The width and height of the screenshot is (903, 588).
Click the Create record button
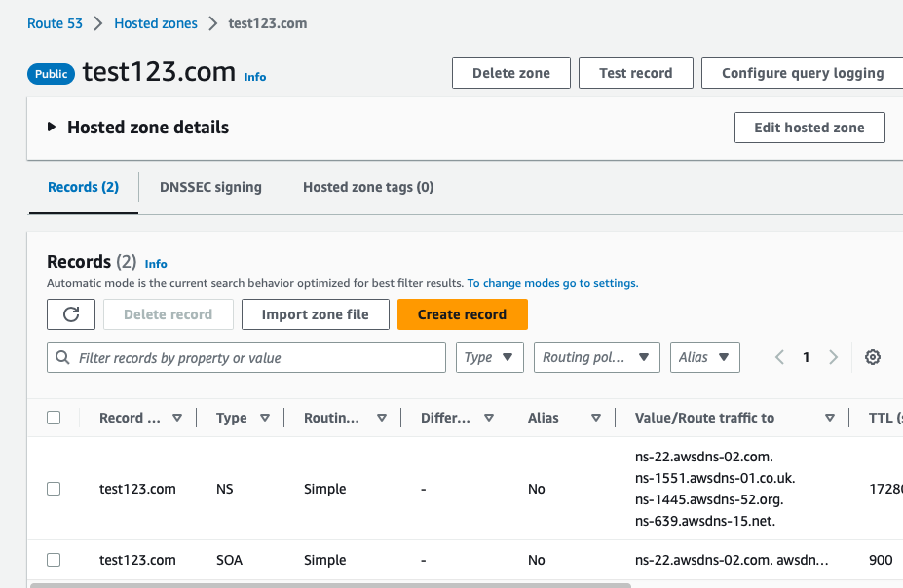point(462,313)
